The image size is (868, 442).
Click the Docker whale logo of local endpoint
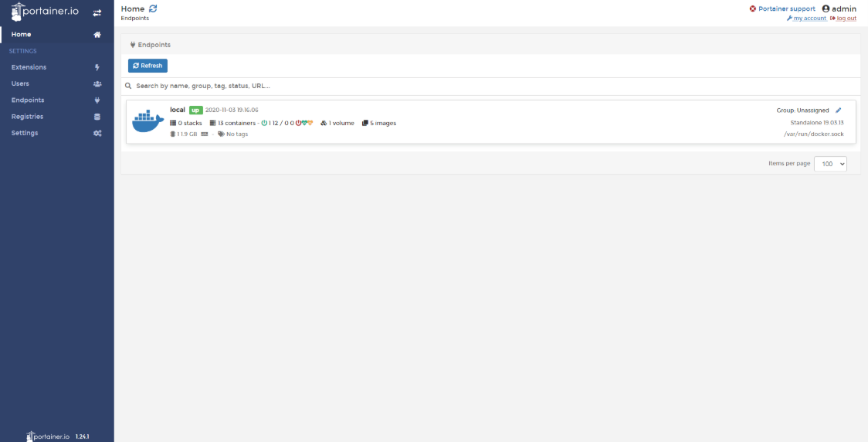147,121
